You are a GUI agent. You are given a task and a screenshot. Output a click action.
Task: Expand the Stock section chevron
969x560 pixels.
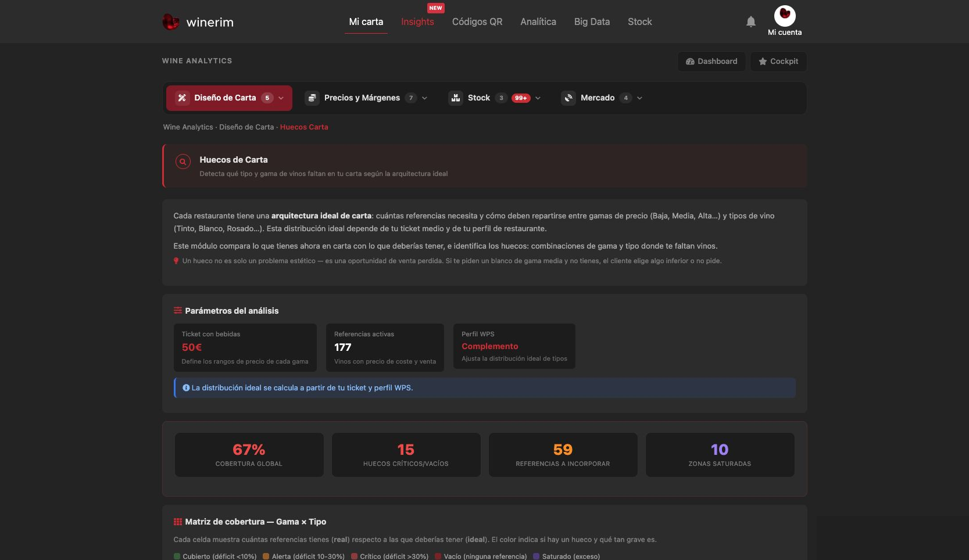coord(538,98)
